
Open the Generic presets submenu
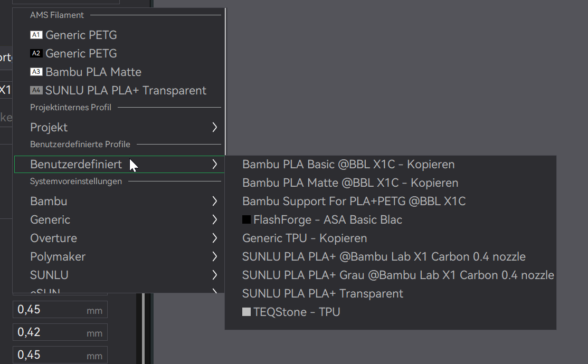[x=119, y=219]
